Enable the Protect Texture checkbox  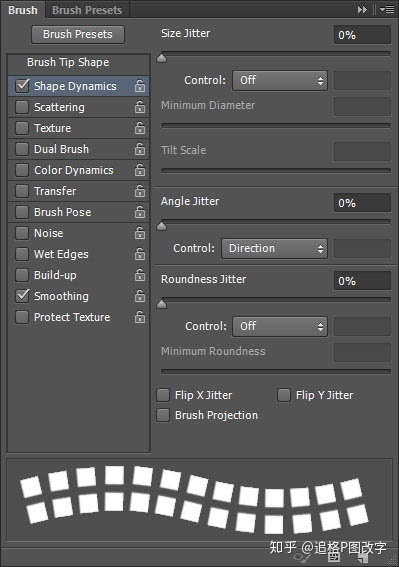22,317
